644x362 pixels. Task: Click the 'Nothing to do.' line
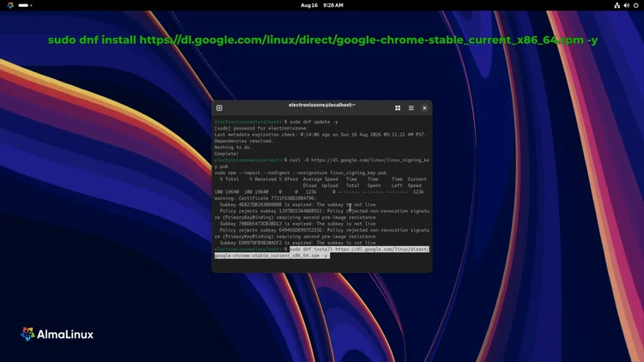point(233,148)
